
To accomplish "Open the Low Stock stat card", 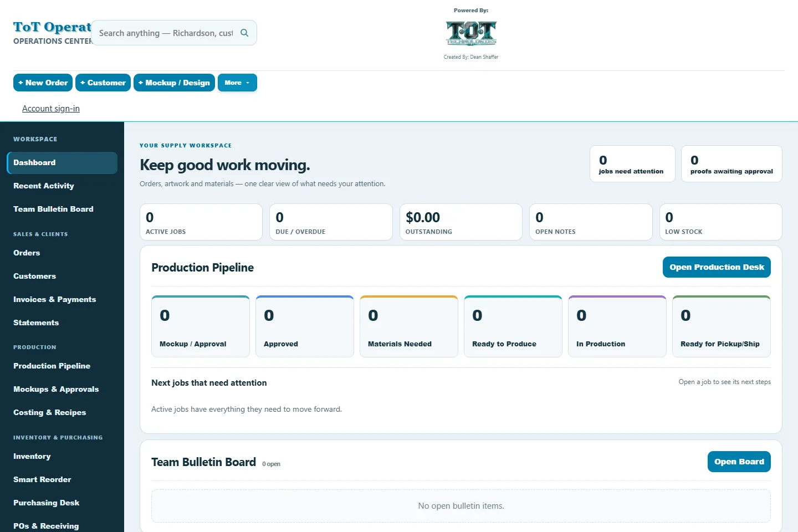I will (x=720, y=222).
